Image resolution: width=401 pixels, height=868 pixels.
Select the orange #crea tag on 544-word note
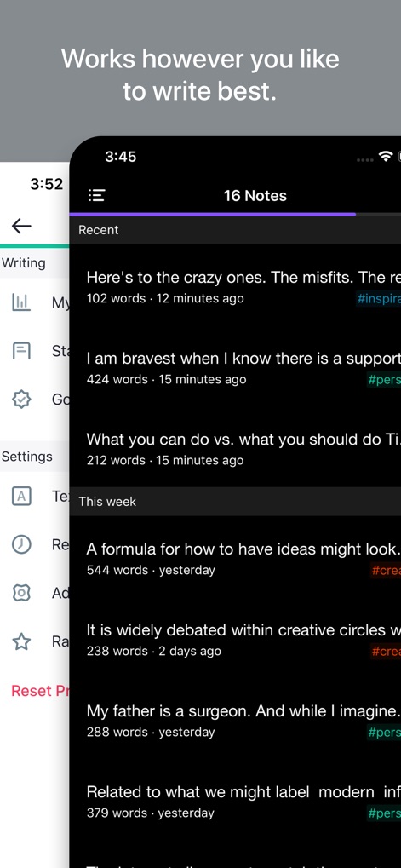386,570
